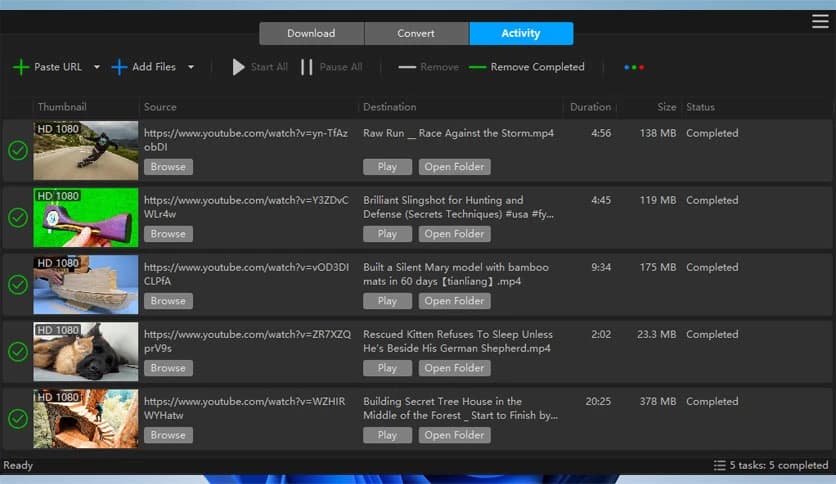Open the three colored dots more menu
Viewport: 836px width, 484px height.
coord(634,67)
